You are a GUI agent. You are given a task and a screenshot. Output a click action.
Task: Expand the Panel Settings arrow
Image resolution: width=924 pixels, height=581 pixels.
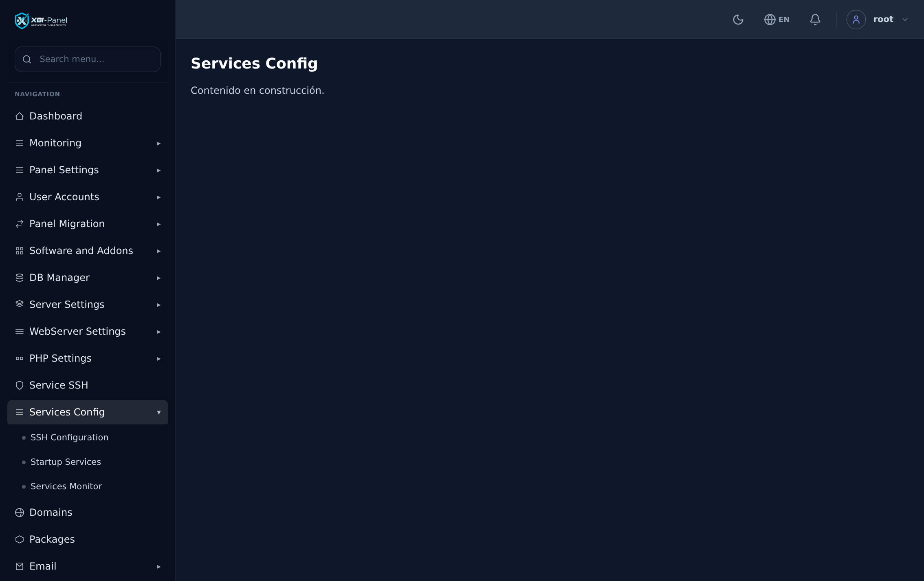[159, 170]
